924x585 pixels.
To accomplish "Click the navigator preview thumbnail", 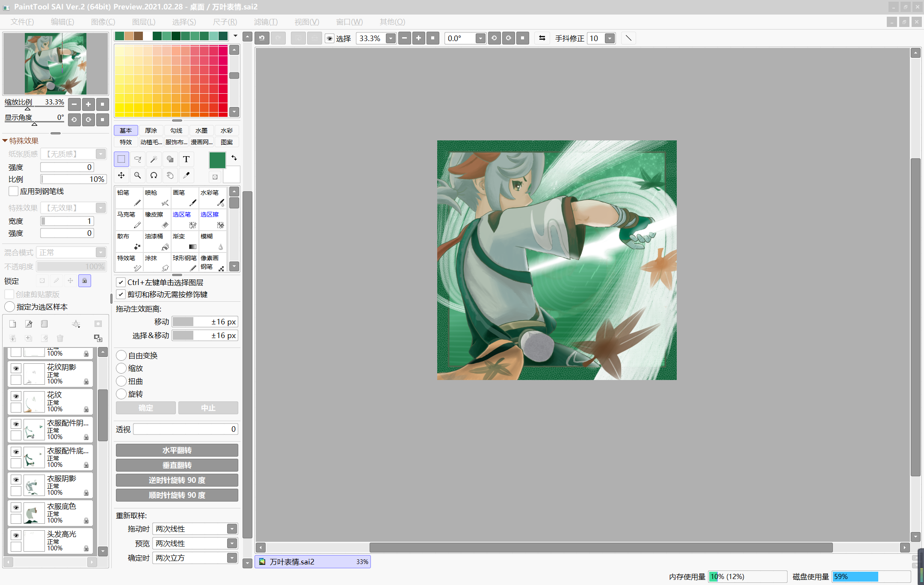I will click(x=56, y=64).
